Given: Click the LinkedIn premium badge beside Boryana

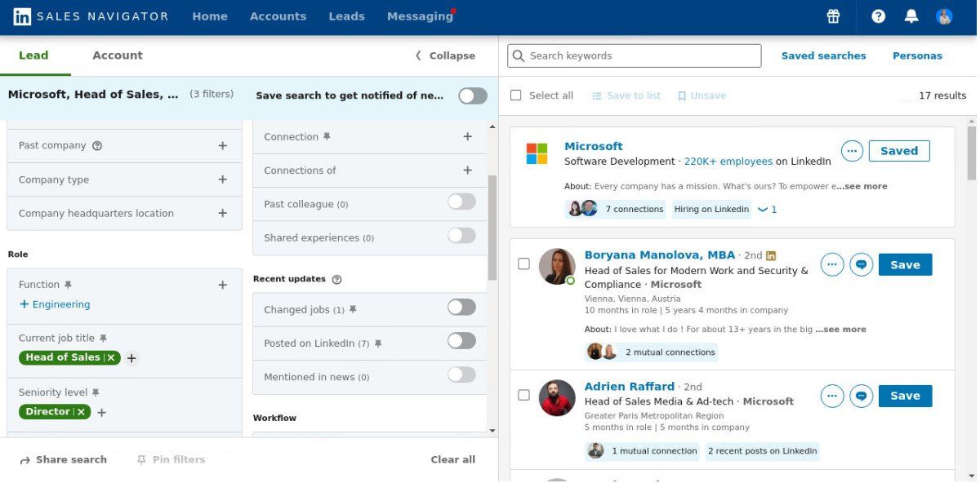Looking at the screenshot, I should pos(770,255).
